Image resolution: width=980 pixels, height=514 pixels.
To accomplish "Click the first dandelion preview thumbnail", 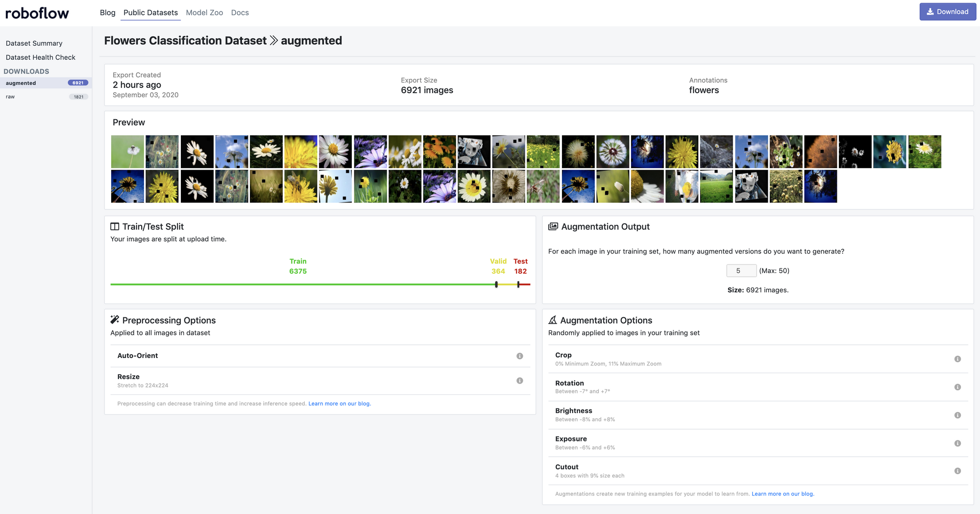I will click(x=127, y=152).
